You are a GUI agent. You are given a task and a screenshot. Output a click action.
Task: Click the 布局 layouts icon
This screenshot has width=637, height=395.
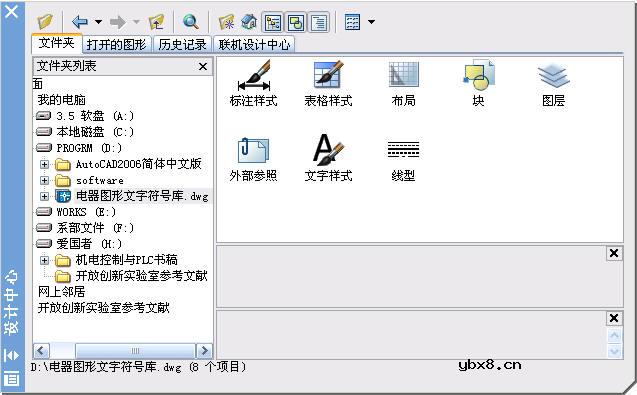tap(403, 84)
